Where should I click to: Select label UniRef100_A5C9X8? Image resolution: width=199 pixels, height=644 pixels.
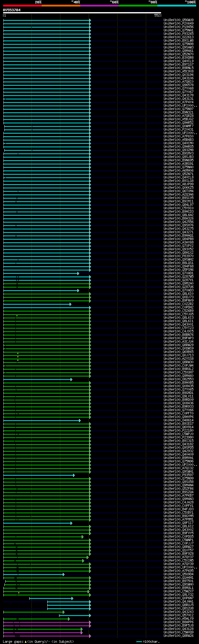[x=178, y=71]
